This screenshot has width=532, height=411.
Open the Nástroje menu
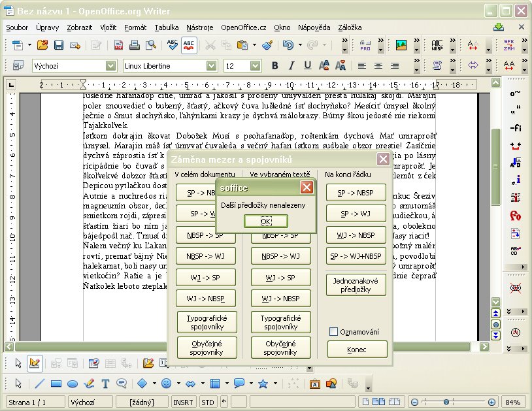click(x=200, y=27)
